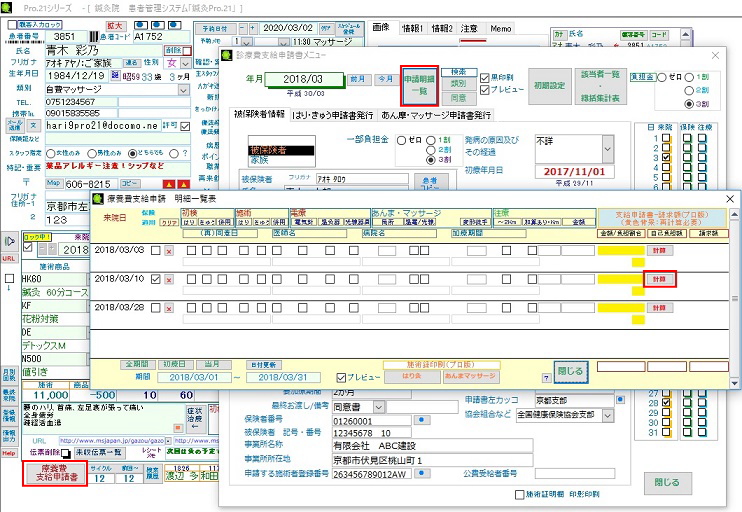742x512 pixels.
Task: Open the URL field dropdown arrow
Action: point(168,441)
